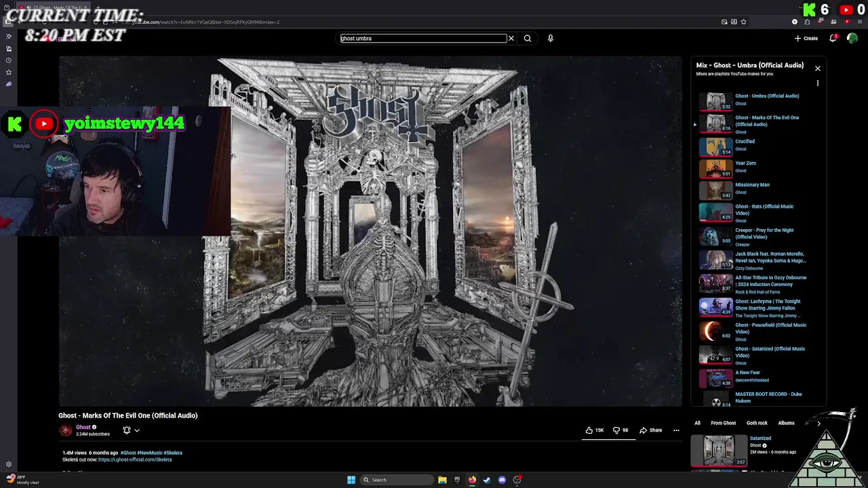Open more actions menu beside Share

(x=676, y=430)
